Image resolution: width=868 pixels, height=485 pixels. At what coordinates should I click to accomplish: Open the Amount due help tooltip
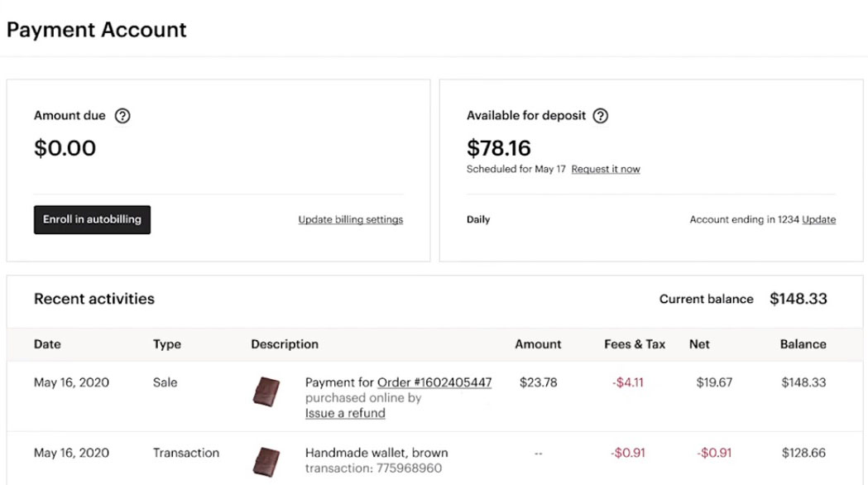pyautogui.click(x=122, y=116)
